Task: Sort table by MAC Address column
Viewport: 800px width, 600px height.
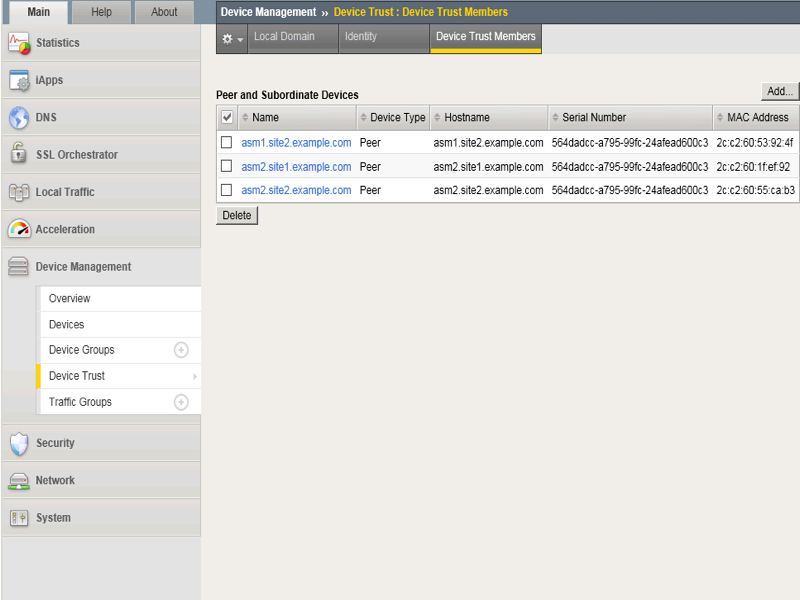Action: 753,117
